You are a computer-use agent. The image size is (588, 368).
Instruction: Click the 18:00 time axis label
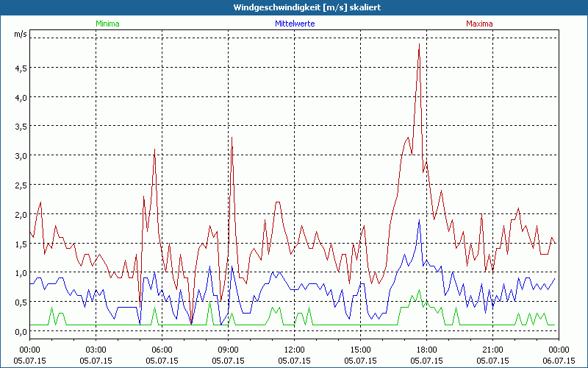click(x=427, y=350)
